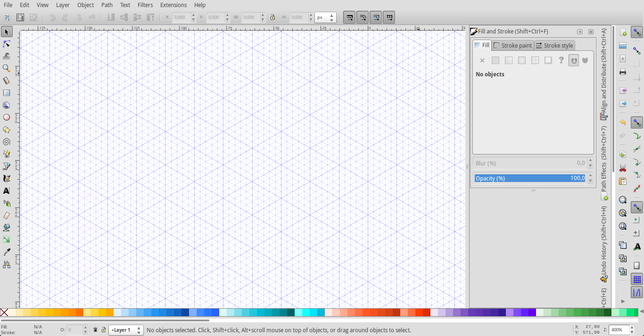Click the Print document icon

(623, 72)
